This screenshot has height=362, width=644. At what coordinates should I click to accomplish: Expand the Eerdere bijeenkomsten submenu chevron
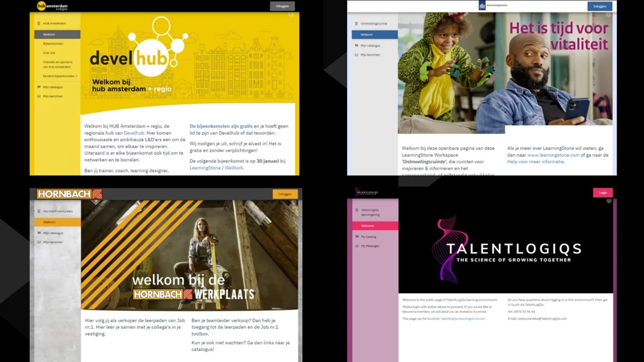pos(76,76)
